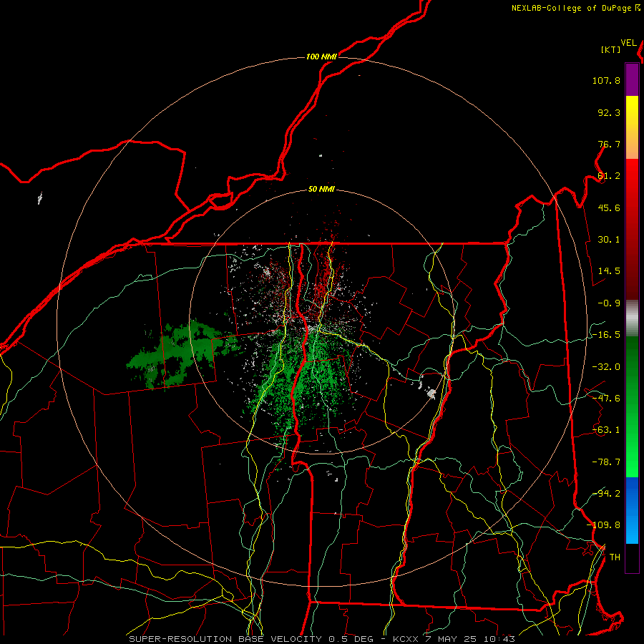Click the -47.6 velocity scale value
Image resolution: width=644 pixels, height=644 pixels.
606,398
